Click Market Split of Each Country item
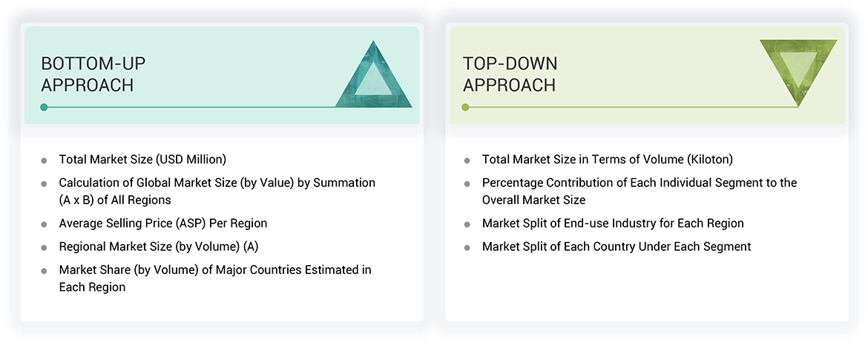Image resolution: width=868 pixels, height=343 pixels. tap(616, 246)
